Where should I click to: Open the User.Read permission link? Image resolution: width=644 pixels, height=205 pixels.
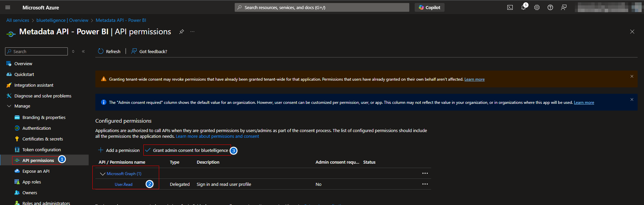coord(124,184)
